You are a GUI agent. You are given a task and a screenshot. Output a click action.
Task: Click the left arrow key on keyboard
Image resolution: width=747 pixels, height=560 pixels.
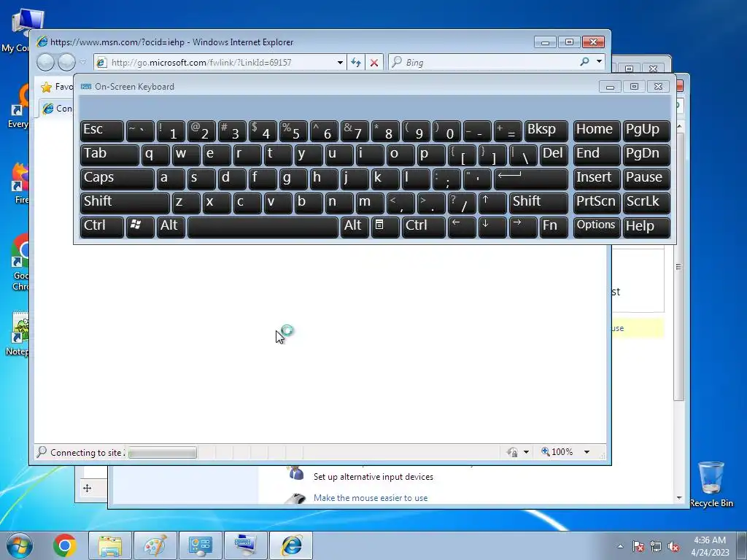coord(462,227)
